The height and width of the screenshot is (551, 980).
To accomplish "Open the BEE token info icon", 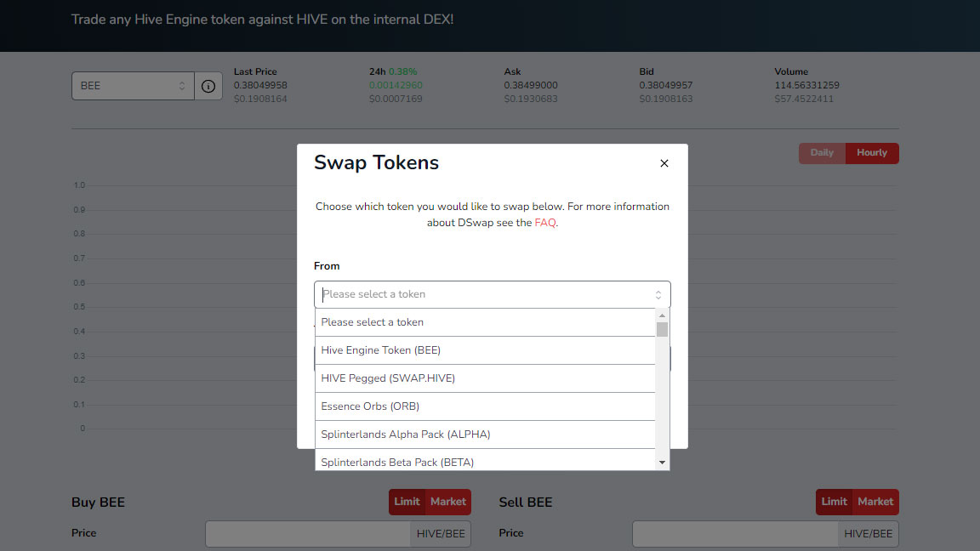I will pyautogui.click(x=208, y=86).
